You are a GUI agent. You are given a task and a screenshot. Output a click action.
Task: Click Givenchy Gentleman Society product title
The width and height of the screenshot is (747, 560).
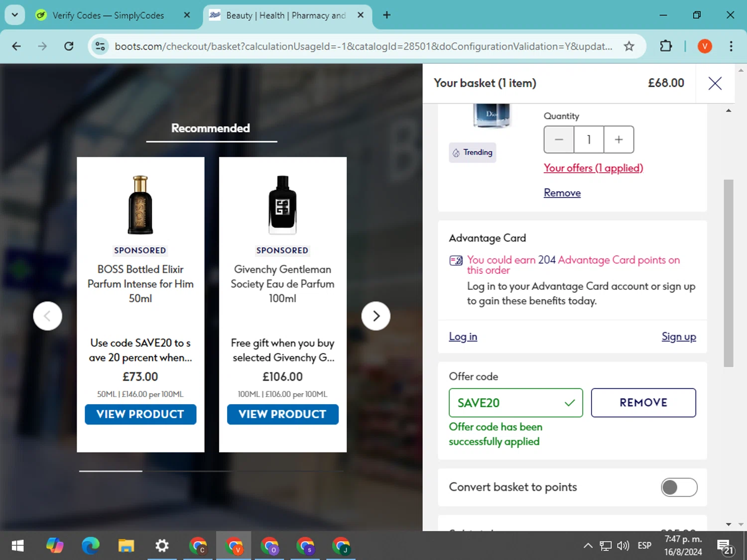click(x=282, y=284)
